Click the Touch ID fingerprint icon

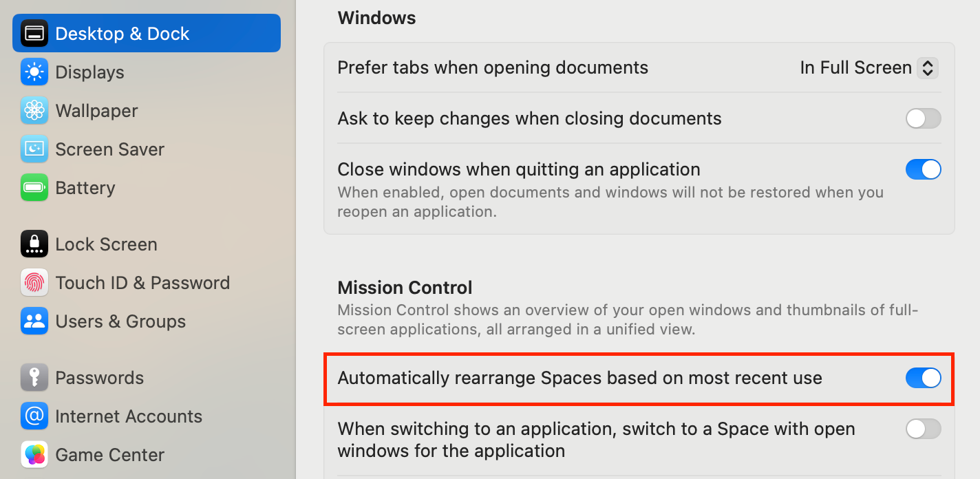point(34,282)
